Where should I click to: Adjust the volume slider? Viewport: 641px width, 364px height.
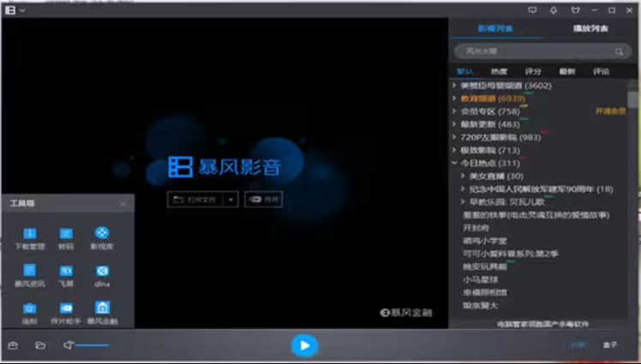click(x=93, y=346)
